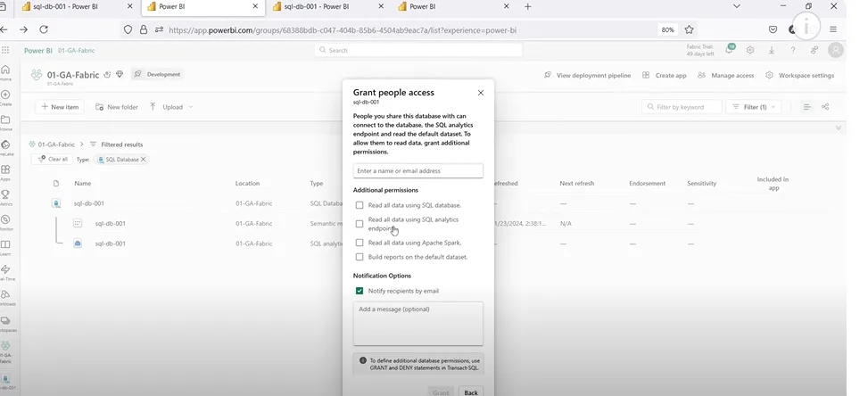Screen dimensions: 868x396
Task: Focus the top Search box
Action: click(418, 50)
